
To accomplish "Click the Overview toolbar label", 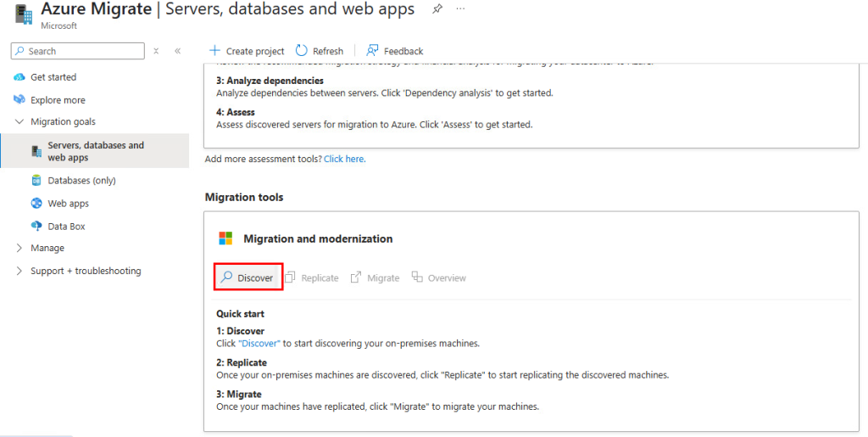I will [447, 278].
